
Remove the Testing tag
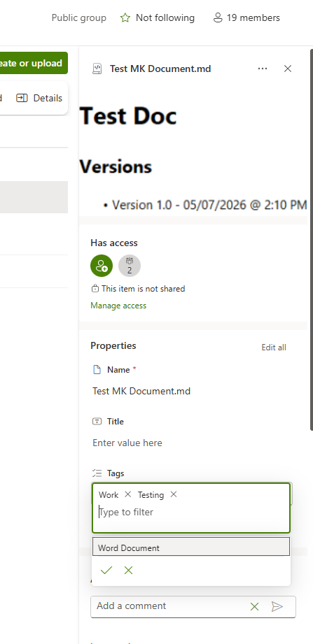[174, 494]
